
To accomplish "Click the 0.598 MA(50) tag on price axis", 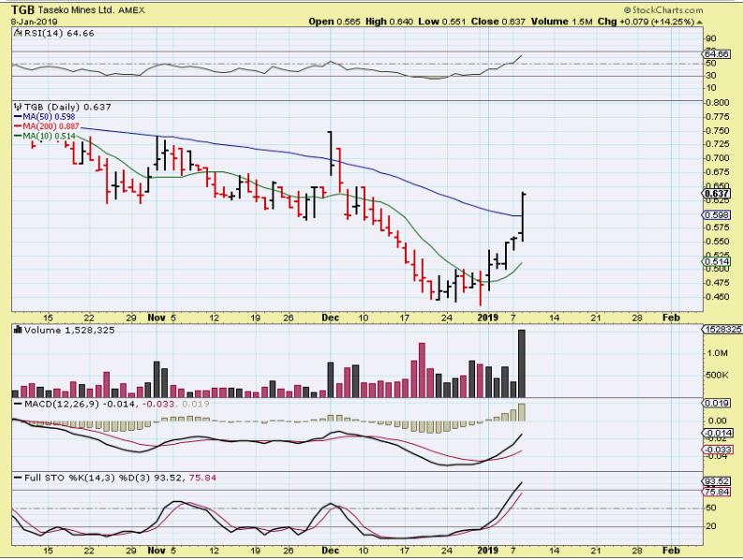I will click(x=717, y=215).
